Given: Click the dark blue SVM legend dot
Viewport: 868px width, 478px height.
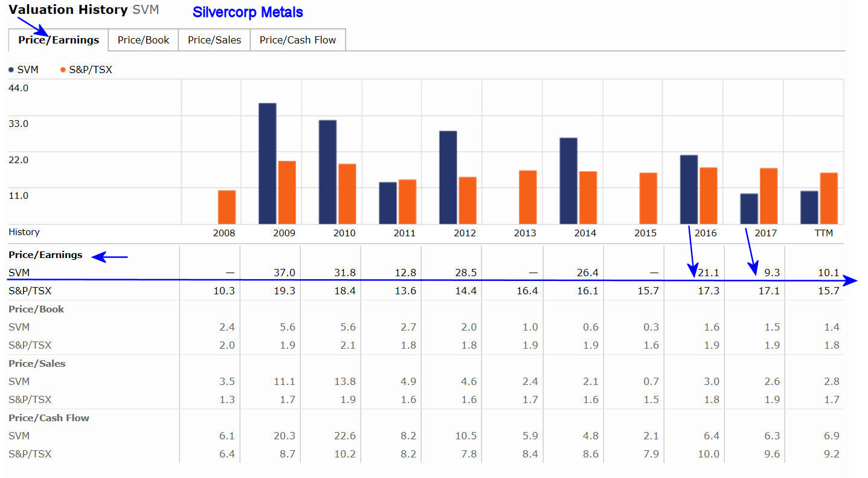Looking at the screenshot, I should pos(11,70).
